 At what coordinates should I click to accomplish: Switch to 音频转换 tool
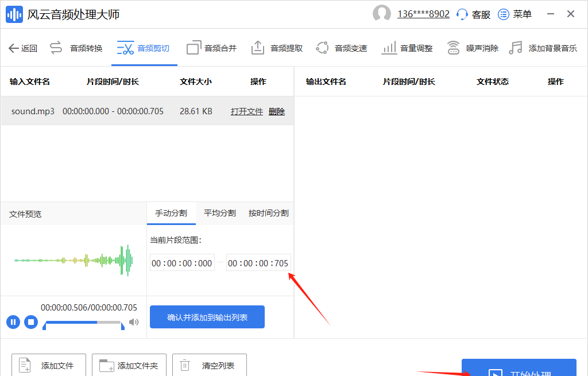point(76,48)
